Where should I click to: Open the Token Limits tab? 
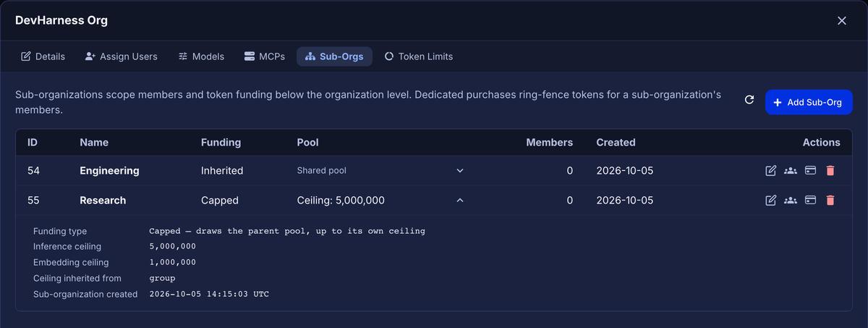pyautogui.click(x=418, y=56)
